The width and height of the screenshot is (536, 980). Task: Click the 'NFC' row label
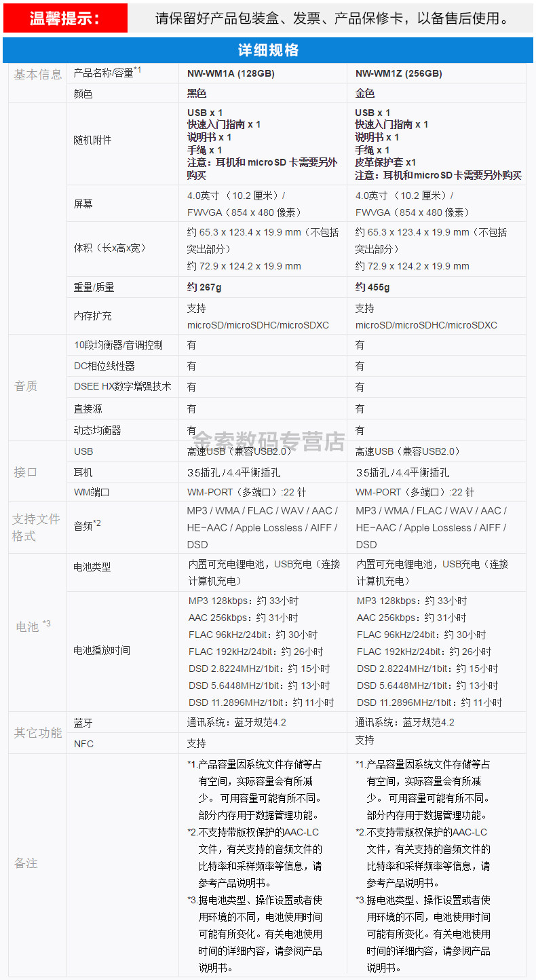(83, 744)
